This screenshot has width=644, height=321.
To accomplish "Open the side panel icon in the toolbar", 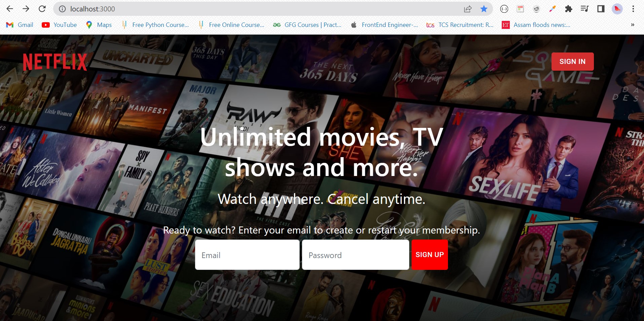I will (601, 9).
